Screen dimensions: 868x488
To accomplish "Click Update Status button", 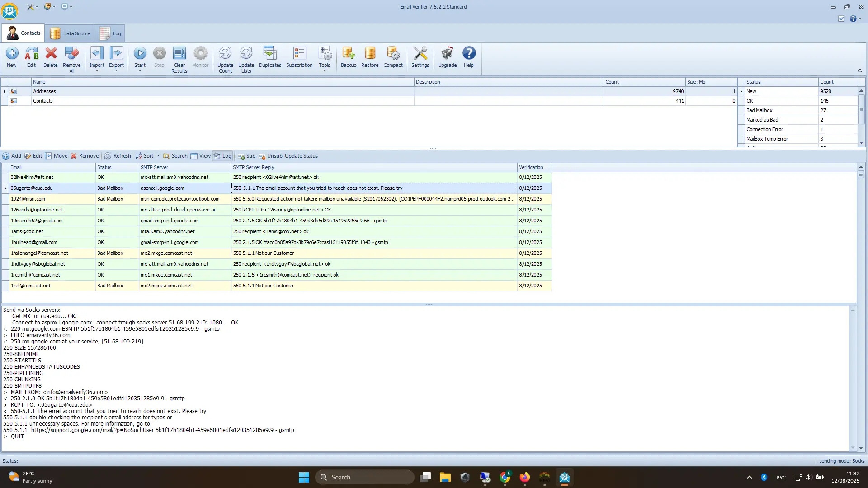I will [301, 156].
